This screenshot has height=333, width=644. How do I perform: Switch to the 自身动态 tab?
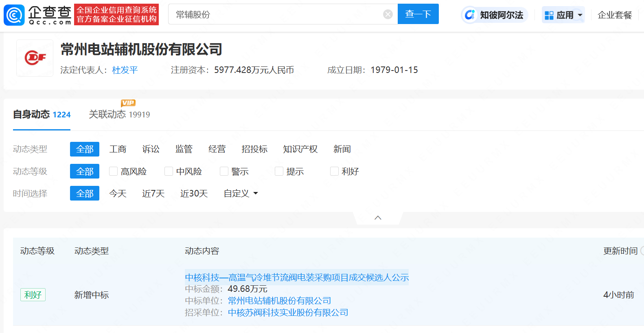[42, 115]
